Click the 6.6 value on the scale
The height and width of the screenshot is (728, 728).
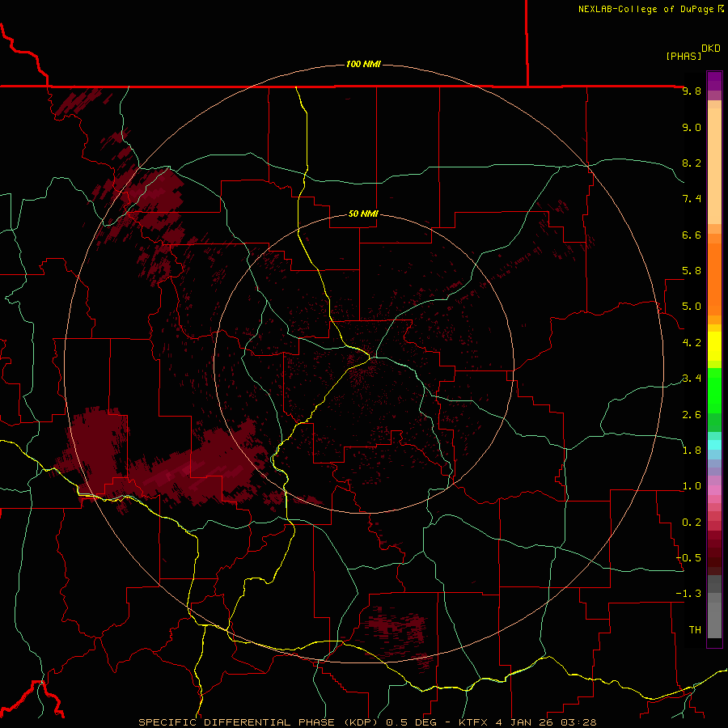(692, 235)
